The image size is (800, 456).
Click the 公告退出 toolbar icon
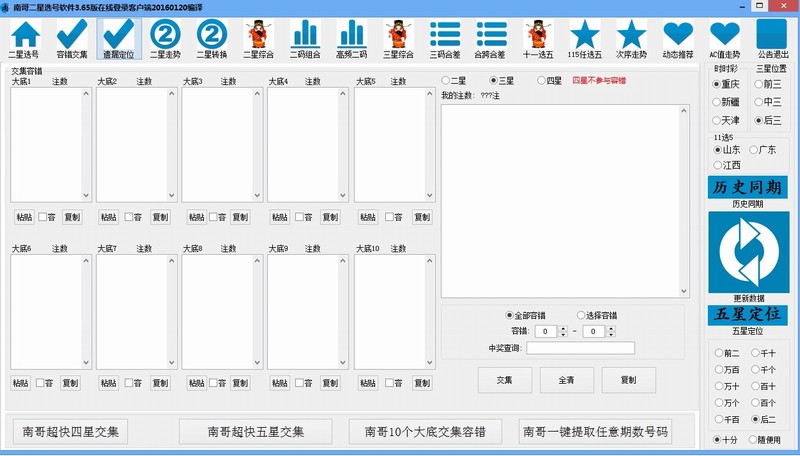coord(771,36)
